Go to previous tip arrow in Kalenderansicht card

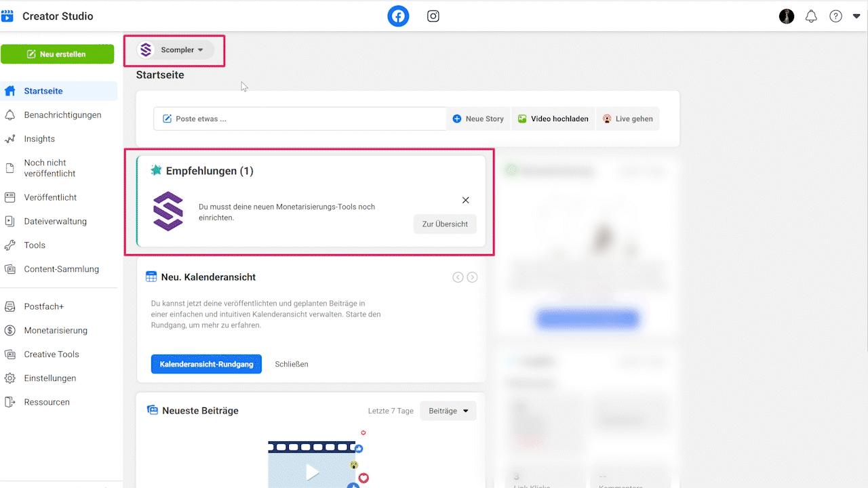pyautogui.click(x=458, y=277)
